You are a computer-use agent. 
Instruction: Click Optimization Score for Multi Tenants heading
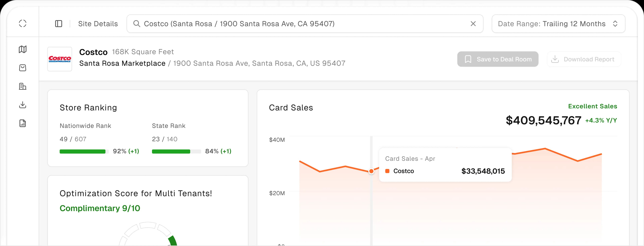[136, 193]
